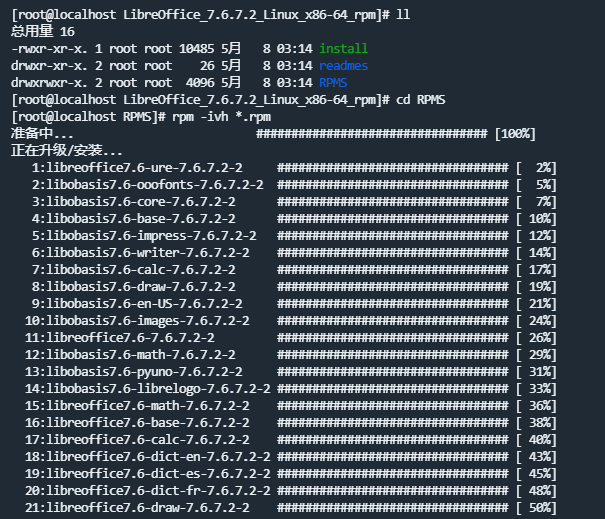This screenshot has height=519, width=605.
Task: Click the [ 26%] progress value
Action: pyautogui.click(x=536, y=337)
